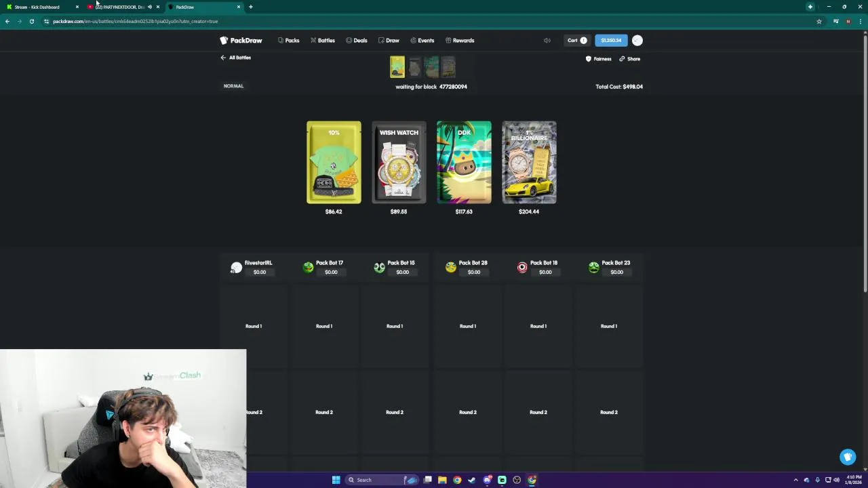Open File Explorer from the taskbar
Viewport: 868px width, 488px height.
[x=442, y=480]
